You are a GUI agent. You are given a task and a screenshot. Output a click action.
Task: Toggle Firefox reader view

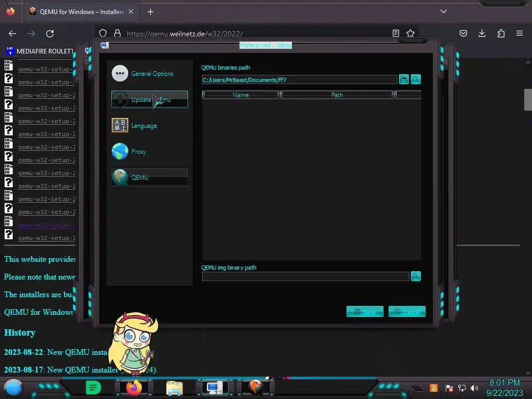pos(395,33)
